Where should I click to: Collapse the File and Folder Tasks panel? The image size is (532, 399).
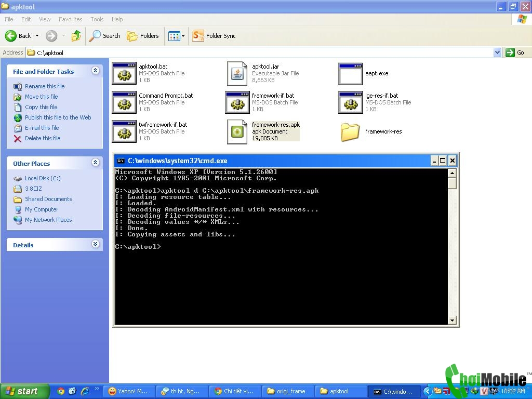(96, 71)
